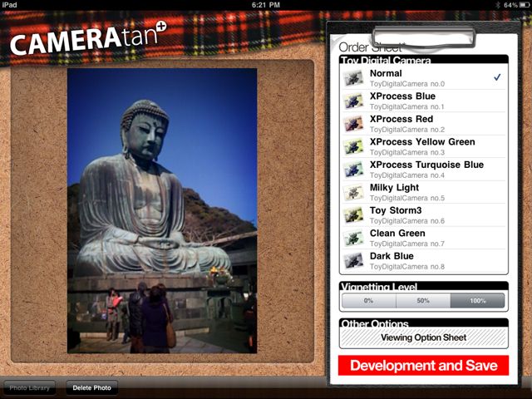This screenshot has height=399, width=532.
Task: Select the Normal filter name
Action: point(386,73)
